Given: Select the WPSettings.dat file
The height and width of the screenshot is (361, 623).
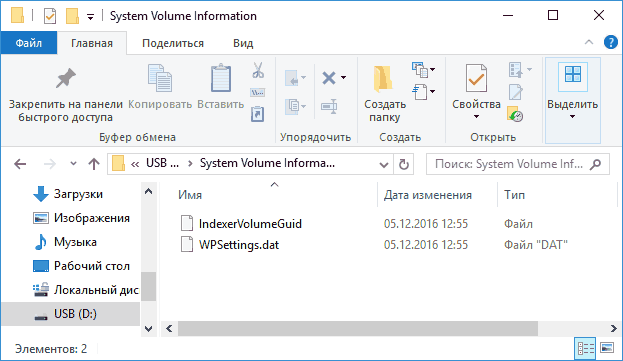Looking at the screenshot, I should (239, 245).
